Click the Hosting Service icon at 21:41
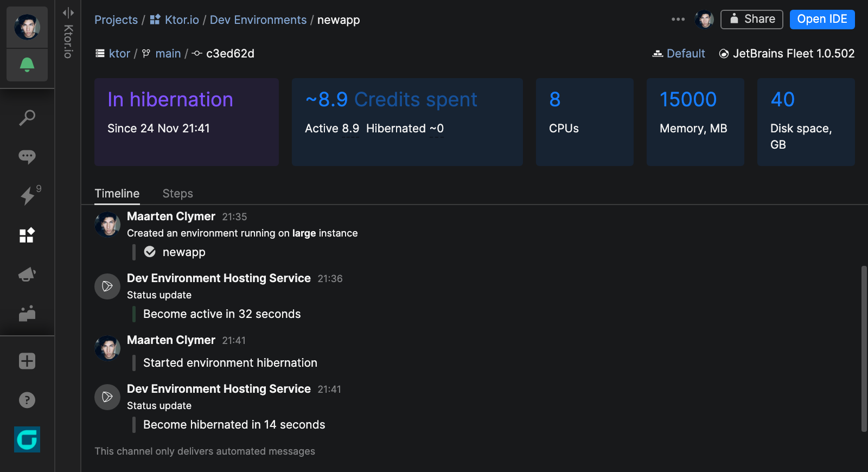Screen dimensions: 868x472 (107, 397)
